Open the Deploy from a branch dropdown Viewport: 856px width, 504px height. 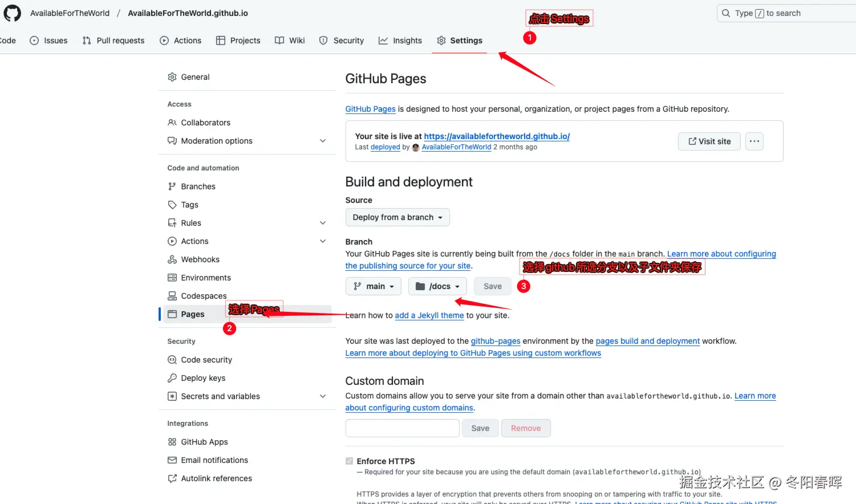[x=397, y=217]
